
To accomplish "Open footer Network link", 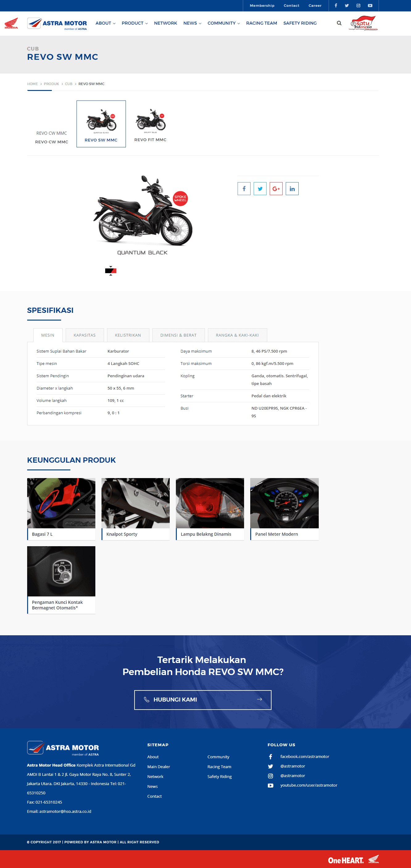I will [x=155, y=776].
